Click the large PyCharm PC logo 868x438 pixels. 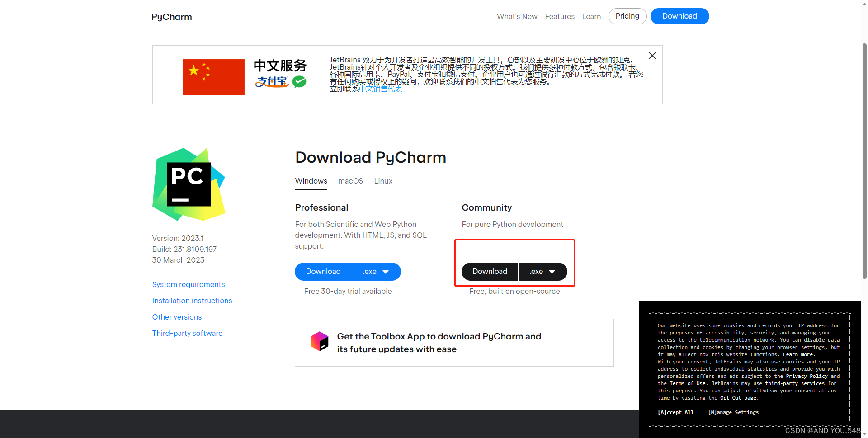click(189, 184)
